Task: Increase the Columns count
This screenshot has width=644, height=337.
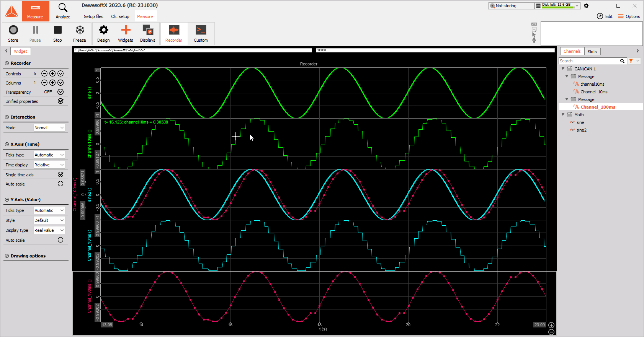Action: 52,83
